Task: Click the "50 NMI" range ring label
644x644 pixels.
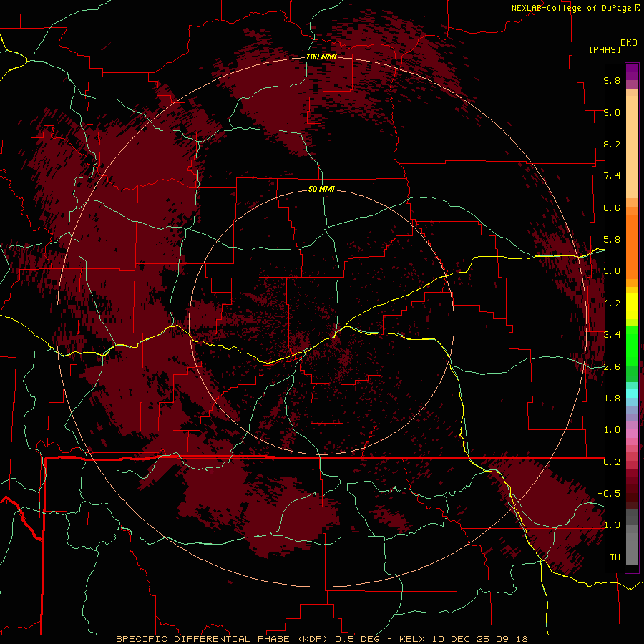Action: click(x=321, y=189)
